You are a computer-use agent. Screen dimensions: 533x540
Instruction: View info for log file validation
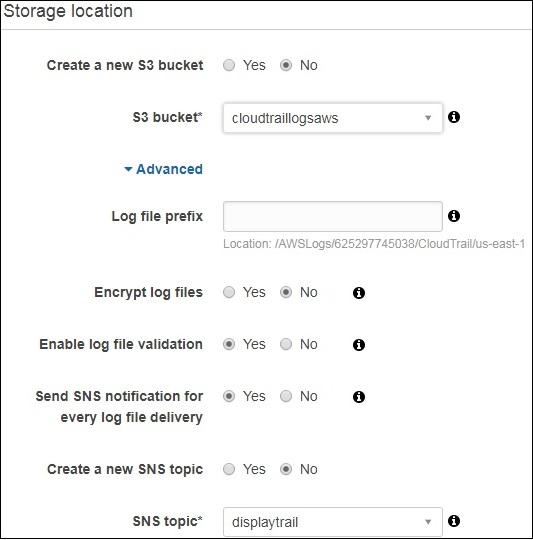coord(359,345)
